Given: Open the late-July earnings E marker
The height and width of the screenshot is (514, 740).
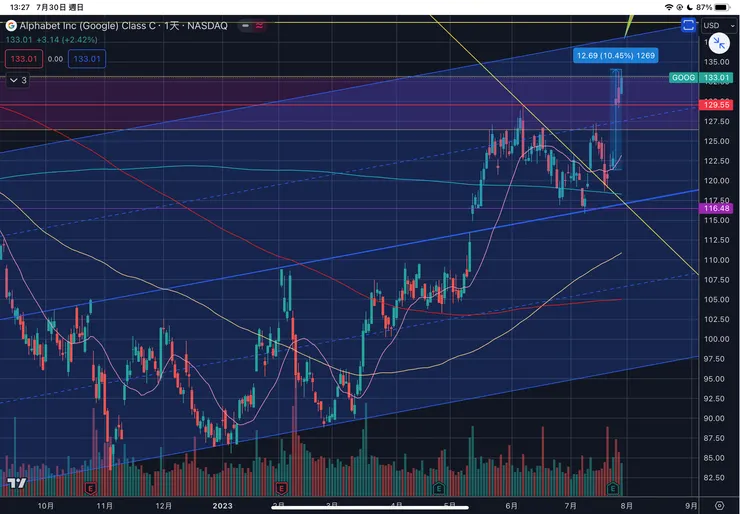Looking at the screenshot, I should (613, 488).
